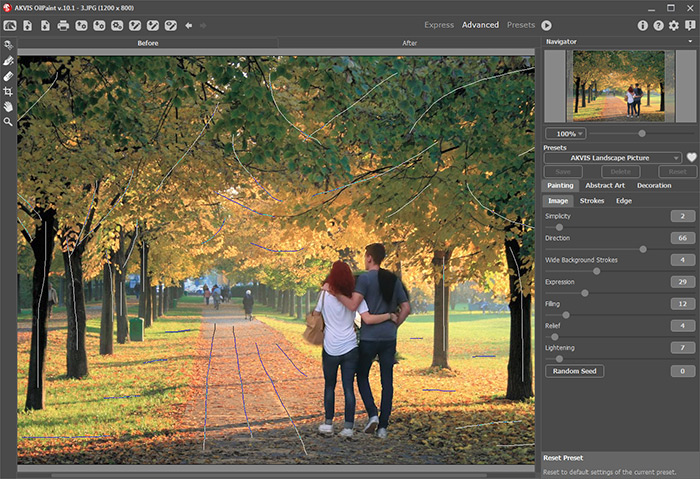Switch to the Abstract Art tab
This screenshot has width=700, height=479.
[x=605, y=185]
